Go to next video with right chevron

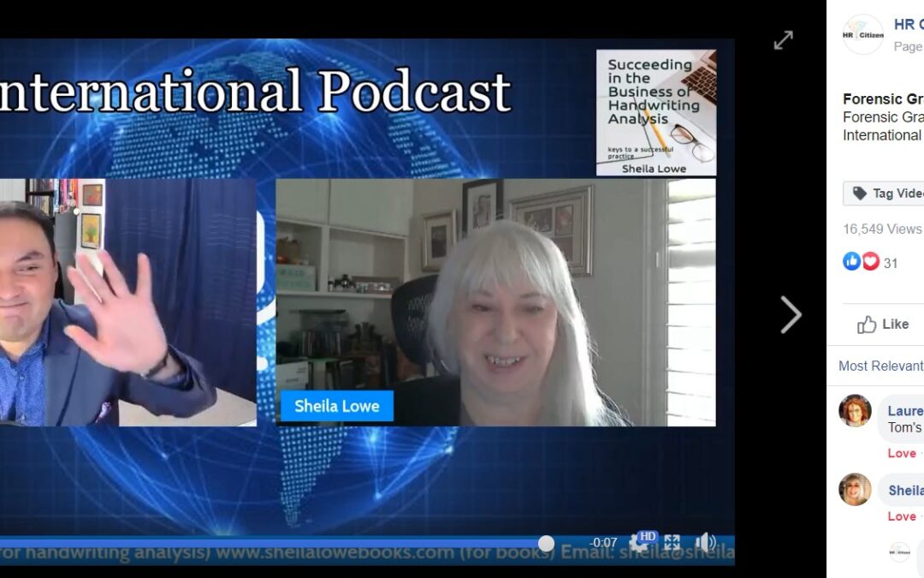pos(791,315)
